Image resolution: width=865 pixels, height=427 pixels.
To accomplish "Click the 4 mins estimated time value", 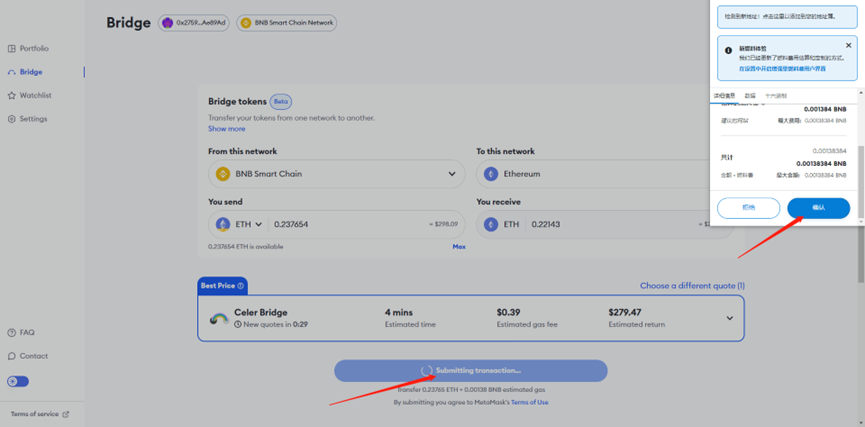I will point(399,312).
